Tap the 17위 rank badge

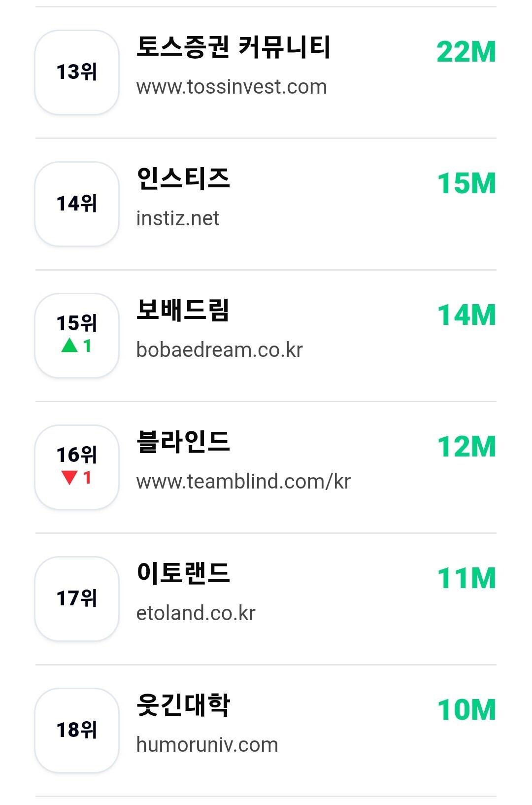(x=77, y=599)
